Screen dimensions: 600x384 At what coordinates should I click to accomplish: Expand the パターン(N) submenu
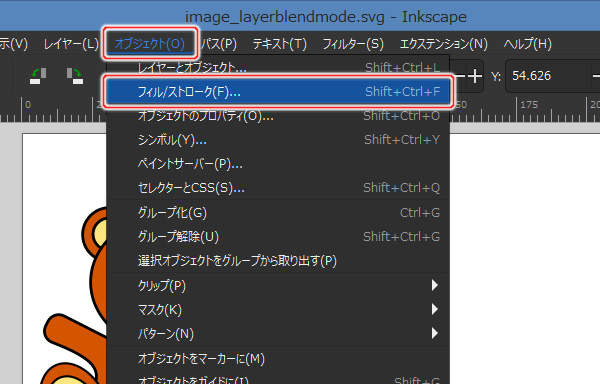tap(278, 334)
